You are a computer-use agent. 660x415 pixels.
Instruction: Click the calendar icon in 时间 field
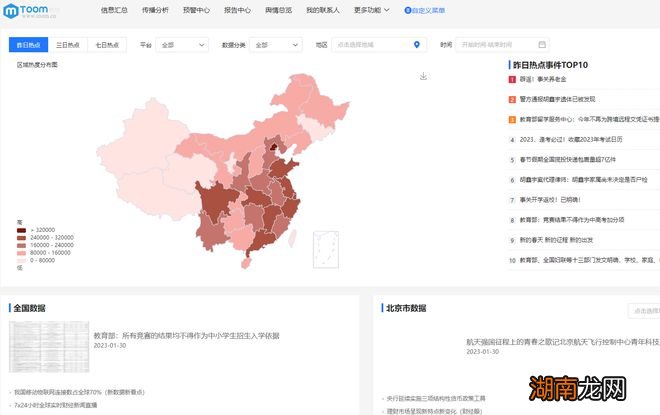pyautogui.click(x=542, y=45)
